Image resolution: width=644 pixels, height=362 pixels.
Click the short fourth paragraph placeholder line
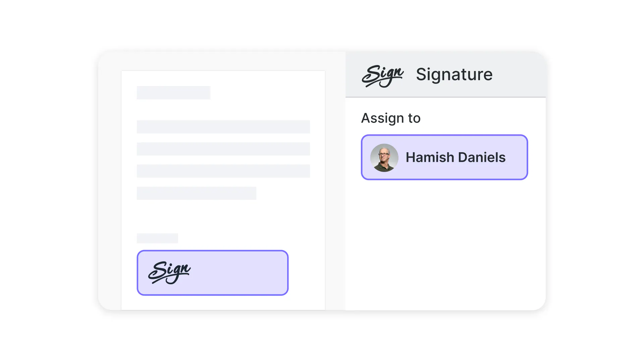click(x=196, y=193)
